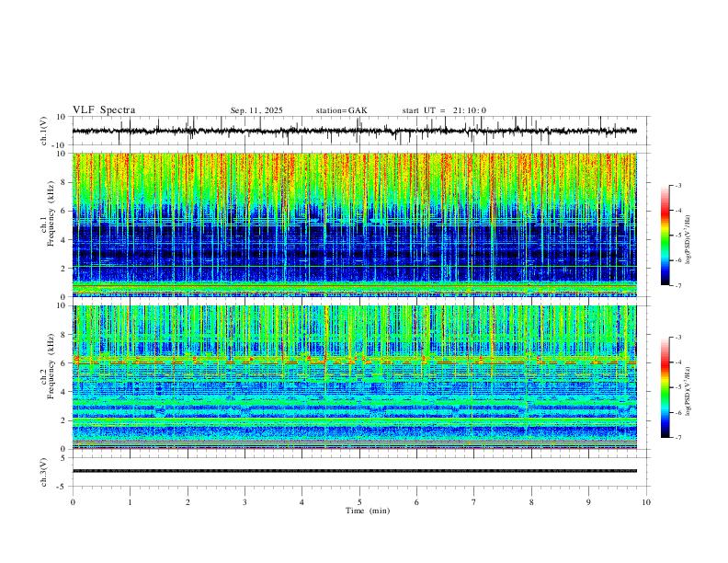
Task: Click the time axis tick label '8'
Action: click(531, 502)
